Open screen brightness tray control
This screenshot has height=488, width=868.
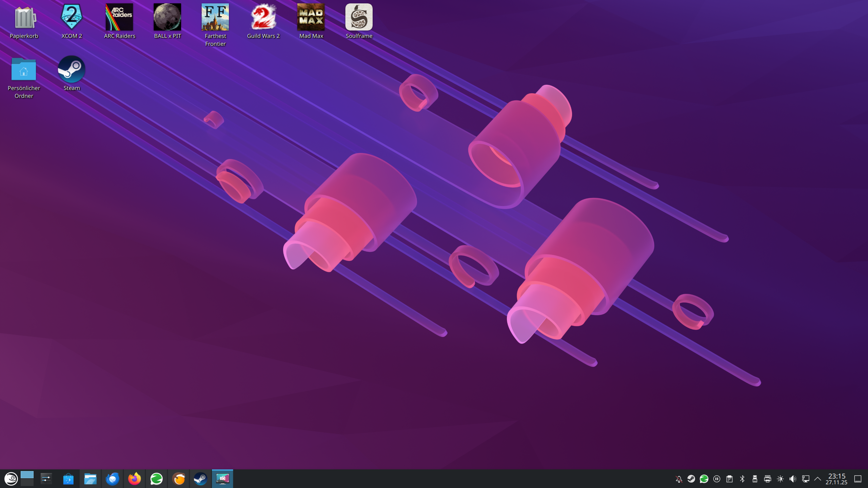click(x=780, y=479)
